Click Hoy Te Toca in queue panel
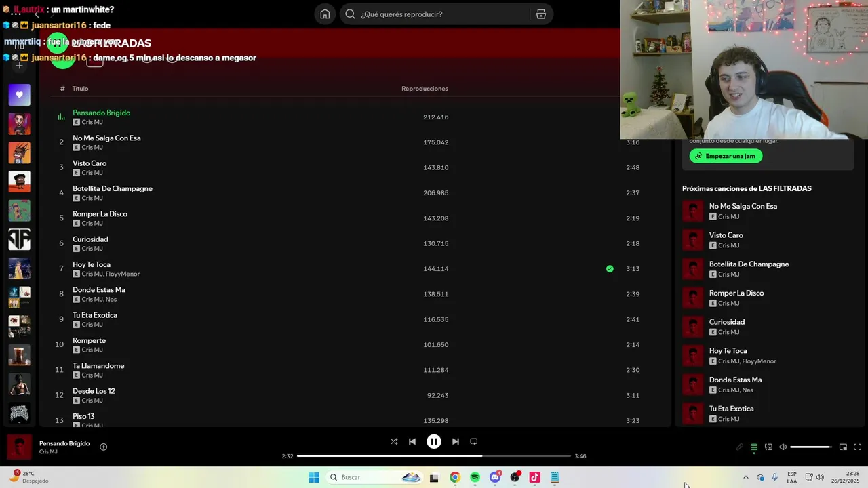The width and height of the screenshot is (868, 488). tap(728, 351)
